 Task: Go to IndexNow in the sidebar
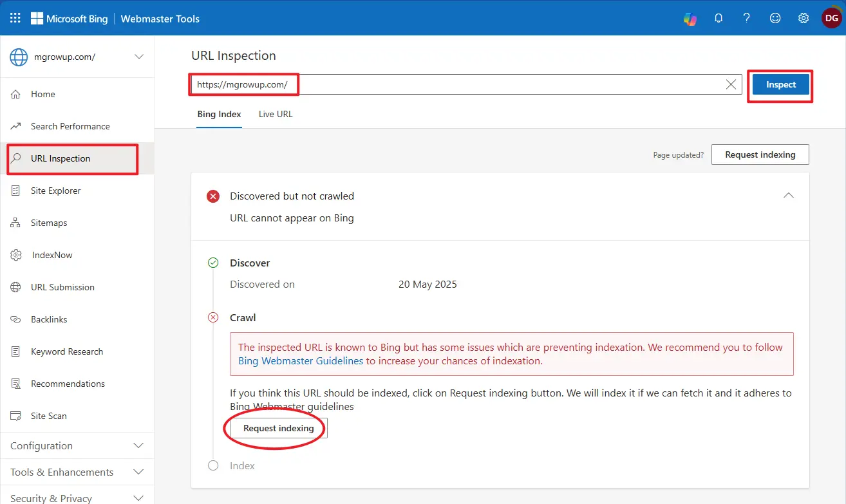click(x=52, y=255)
